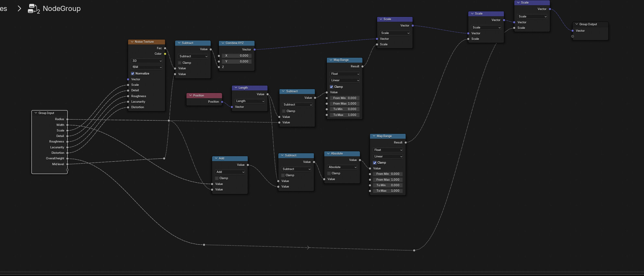
Task: Collapse the Length node
Action: click(236, 88)
